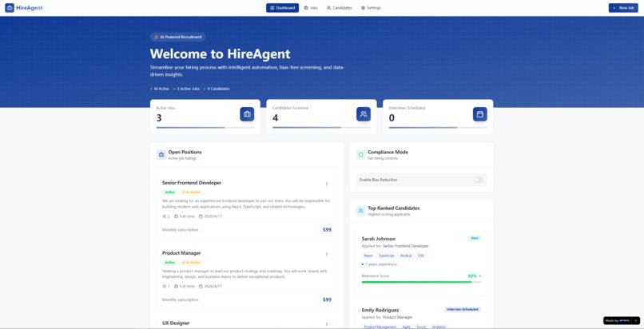Click the Interviews Scheduled calendar icon
This screenshot has height=329, width=644.
479,114
